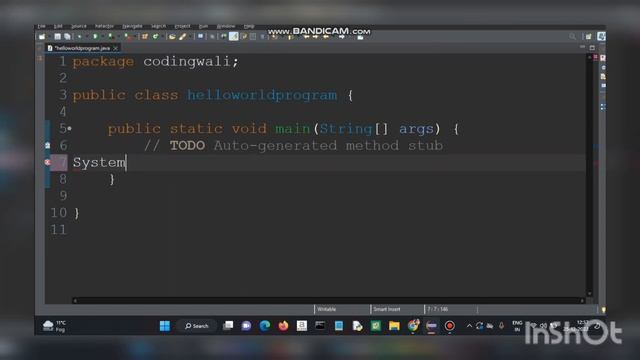Click the vertical scrollbar of the editor
The height and width of the screenshot is (360, 640).
coord(589,176)
